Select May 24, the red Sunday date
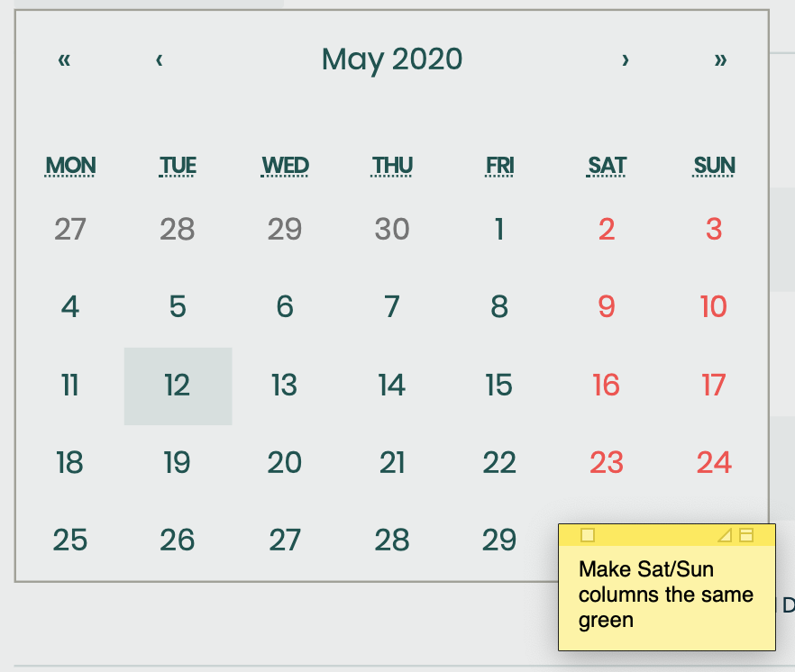Viewport: 795px width, 672px height. point(713,463)
